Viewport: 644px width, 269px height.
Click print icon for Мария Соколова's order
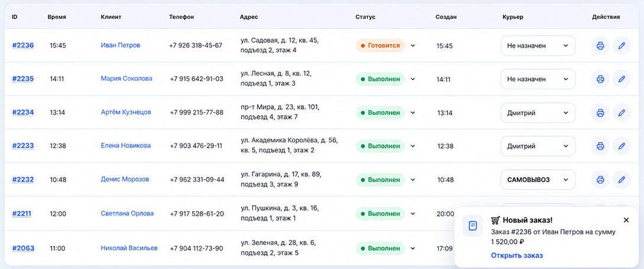[x=600, y=79]
